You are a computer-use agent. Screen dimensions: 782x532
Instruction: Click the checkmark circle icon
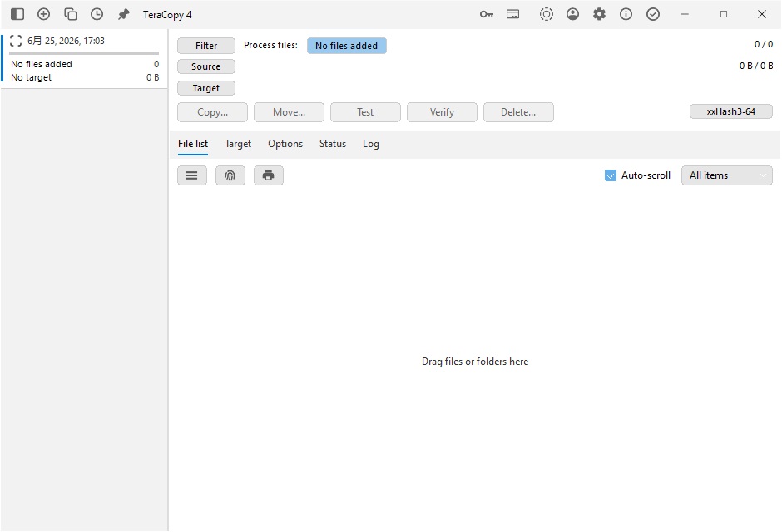point(653,14)
